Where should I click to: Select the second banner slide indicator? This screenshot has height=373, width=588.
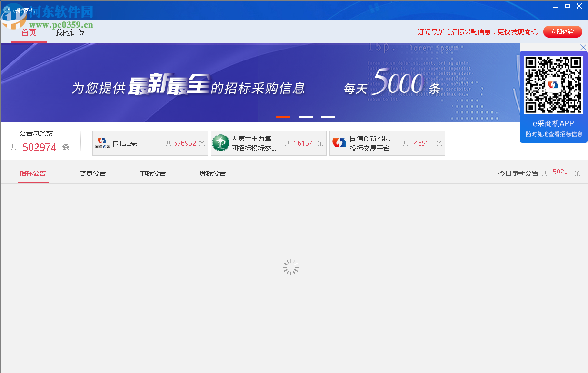coord(306,117)
